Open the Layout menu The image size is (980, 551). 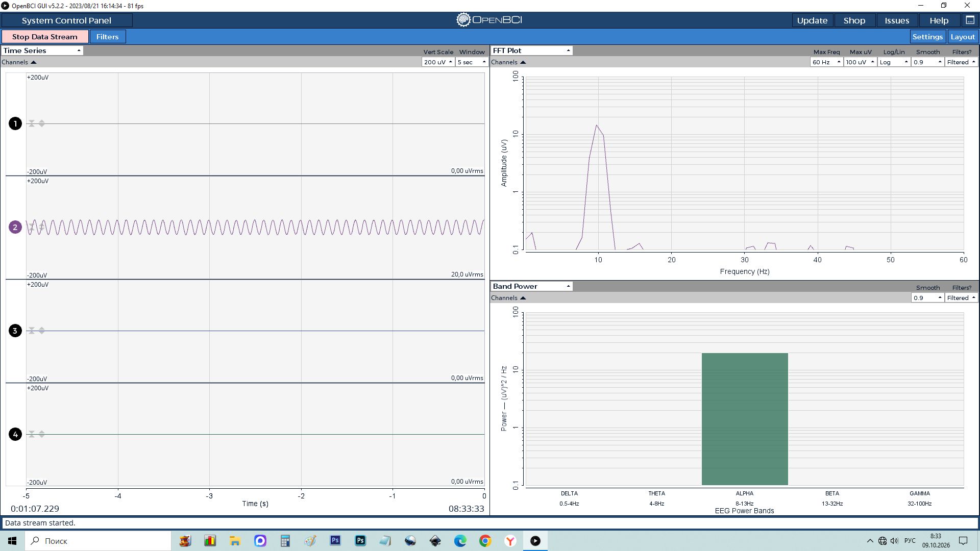click(963, 37)
